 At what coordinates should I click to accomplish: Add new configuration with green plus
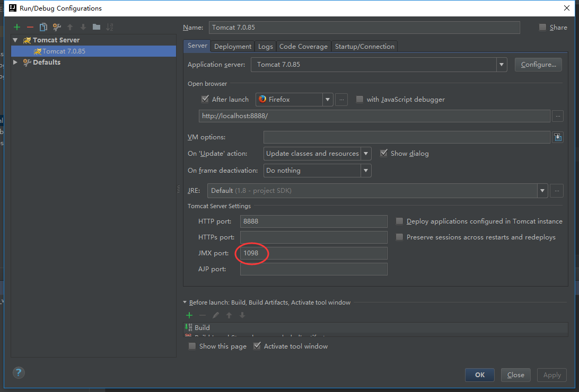[x=17, y=27]
